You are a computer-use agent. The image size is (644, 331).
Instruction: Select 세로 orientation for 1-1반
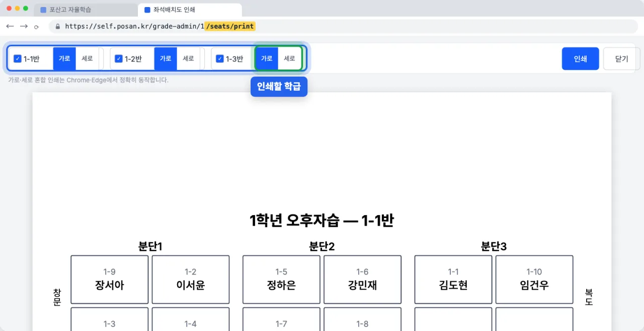(88, 58)
